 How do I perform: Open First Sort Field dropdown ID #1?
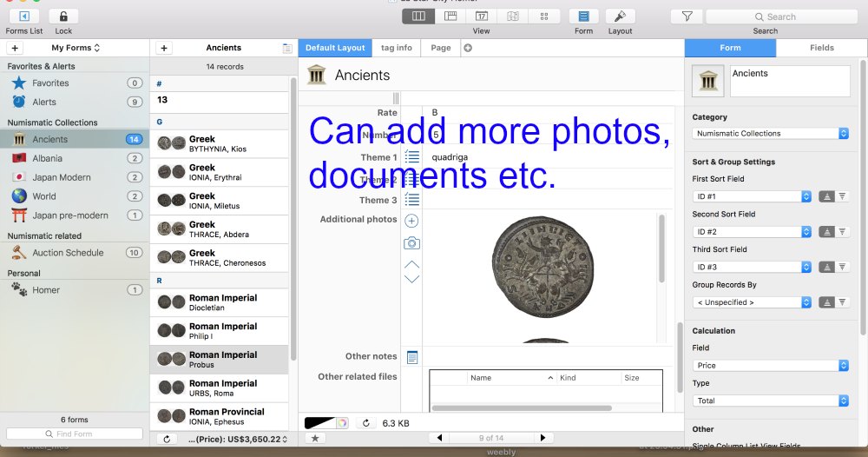tap(752, 196)
